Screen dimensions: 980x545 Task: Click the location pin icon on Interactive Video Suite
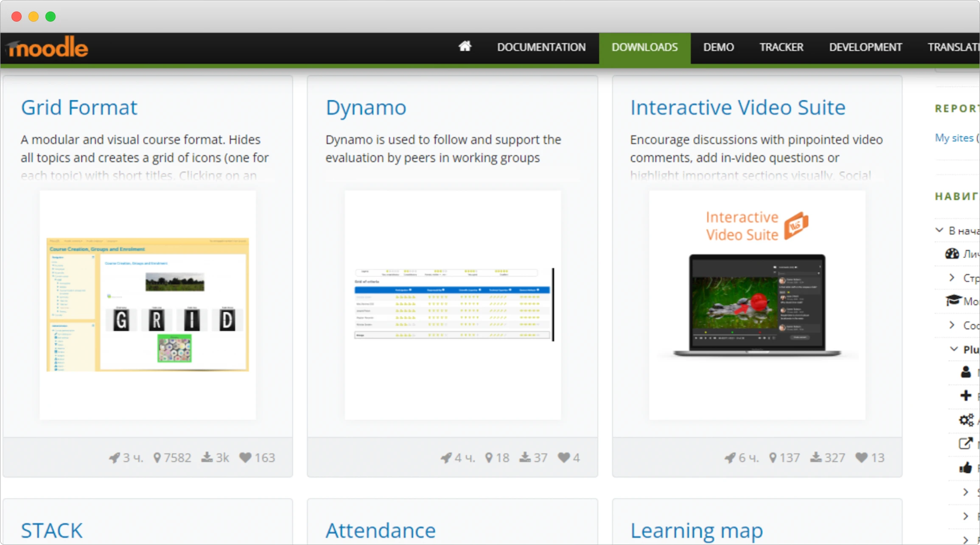click(773, 458)
